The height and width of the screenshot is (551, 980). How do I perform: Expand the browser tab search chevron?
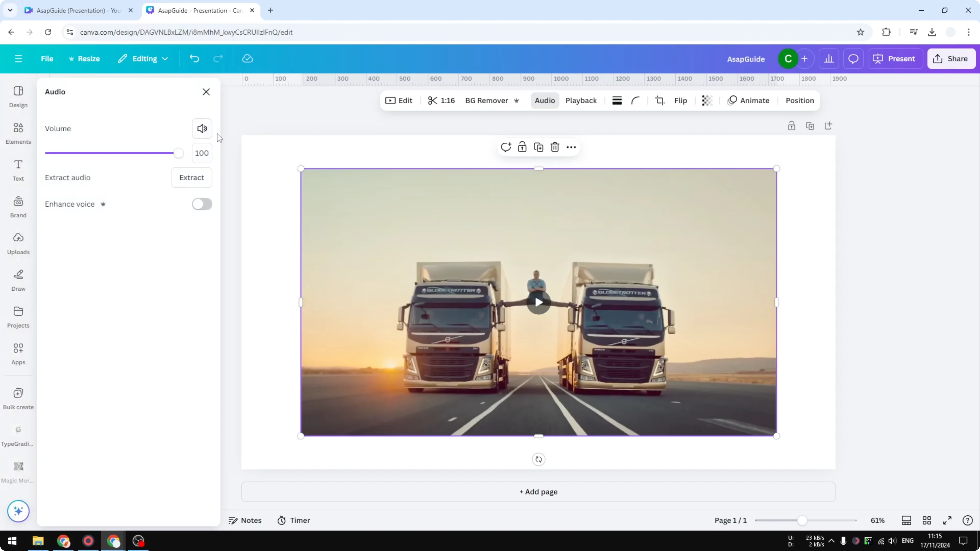pos(10,10)
